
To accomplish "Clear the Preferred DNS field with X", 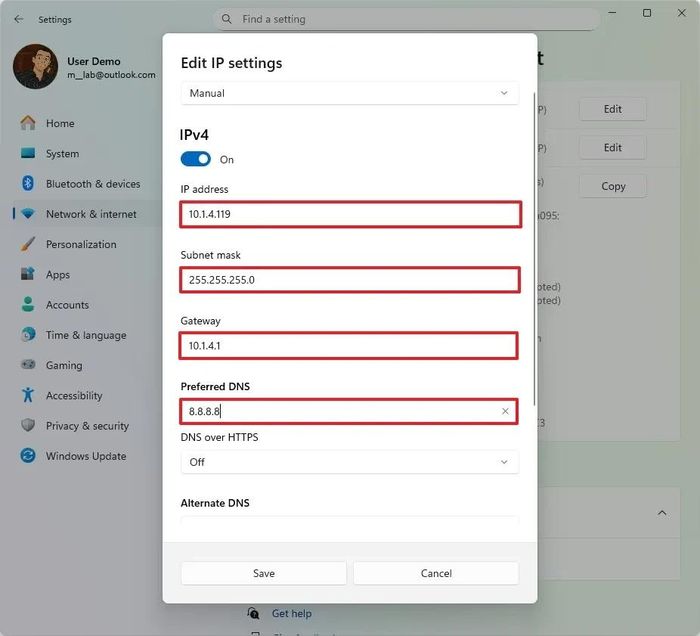I will [505, 411].
